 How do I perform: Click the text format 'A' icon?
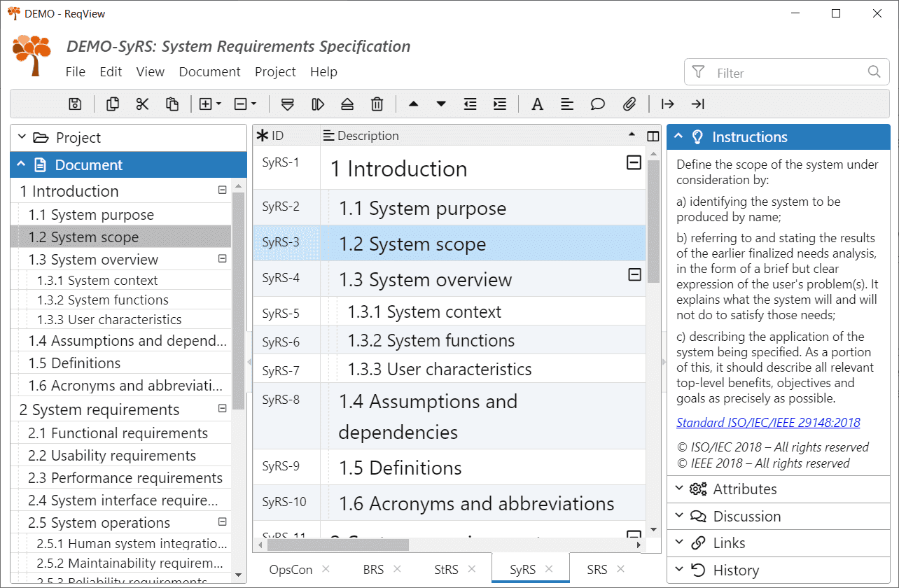tap(537, 104)
